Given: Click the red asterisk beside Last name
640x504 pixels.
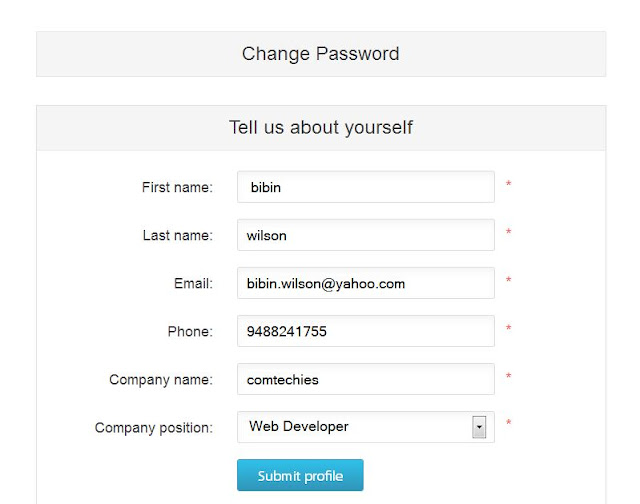Looking at the screenshot, I should click(509, 232).
